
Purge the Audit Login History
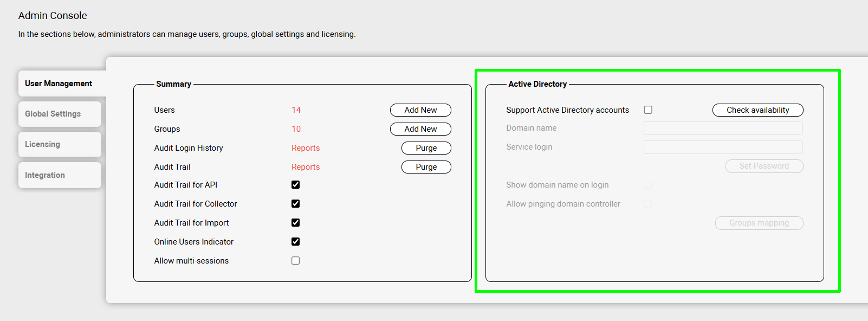pos(426,148)
